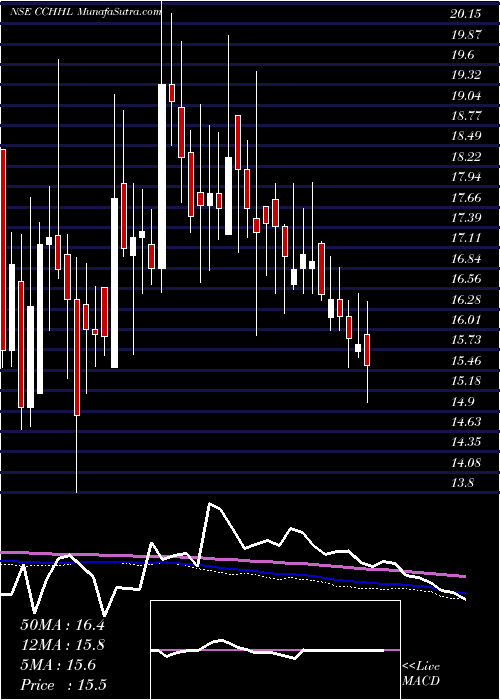Viewport: 500px width, 700px height.
Task: Click the 18.22 price axis label
Action: pyautogui.click(x=466, y=157)
